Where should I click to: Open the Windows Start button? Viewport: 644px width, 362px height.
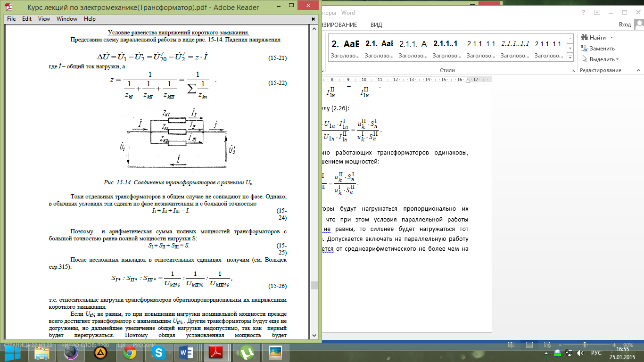click(13, 353)
